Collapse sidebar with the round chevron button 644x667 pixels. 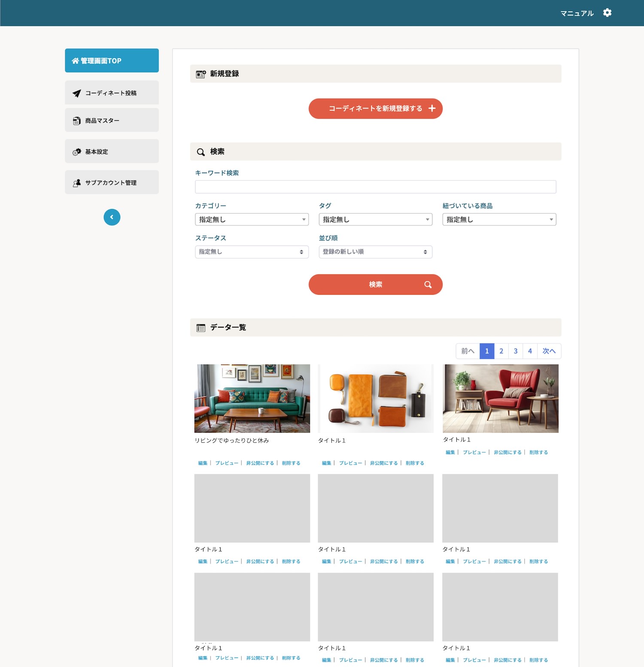pyautogui.click(x=112, y=217)
